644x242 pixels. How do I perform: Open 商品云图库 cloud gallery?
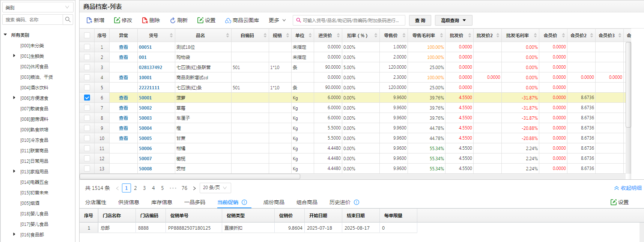[242, 20]
